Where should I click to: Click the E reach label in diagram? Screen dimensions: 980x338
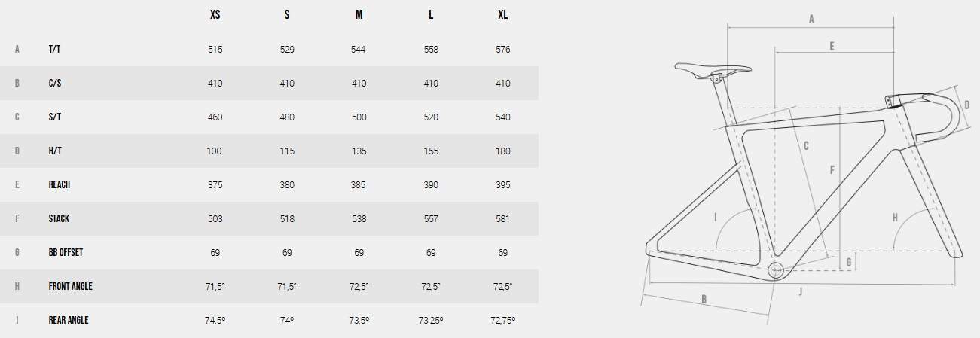click(832, 46)
